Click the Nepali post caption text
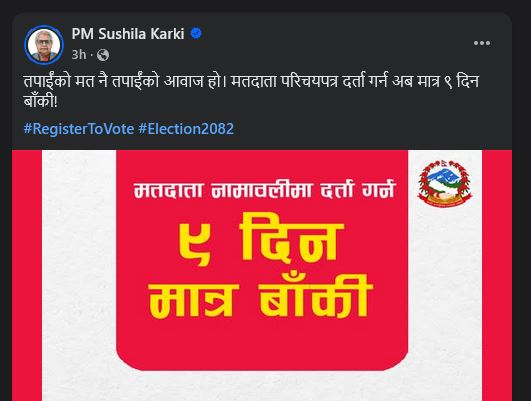Image resolution: width=531 pixels, height=401 pixels. click(251, 91)
